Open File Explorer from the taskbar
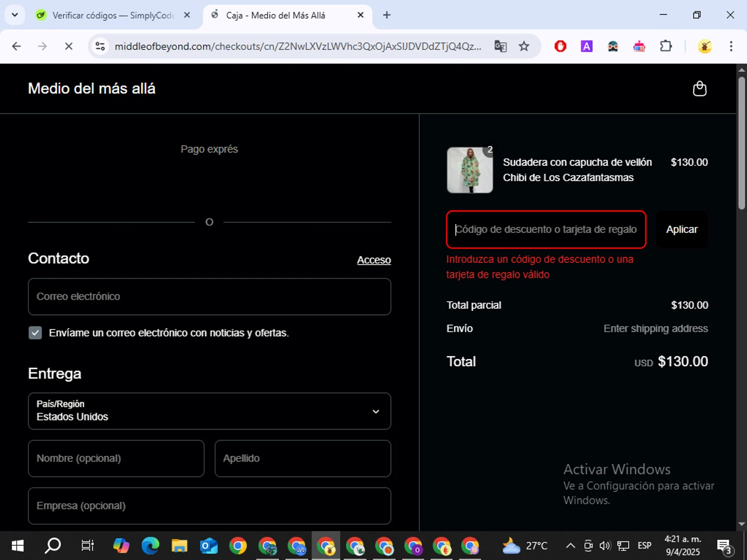Screen dimensions: 747x560 click(x=179, y=546)
